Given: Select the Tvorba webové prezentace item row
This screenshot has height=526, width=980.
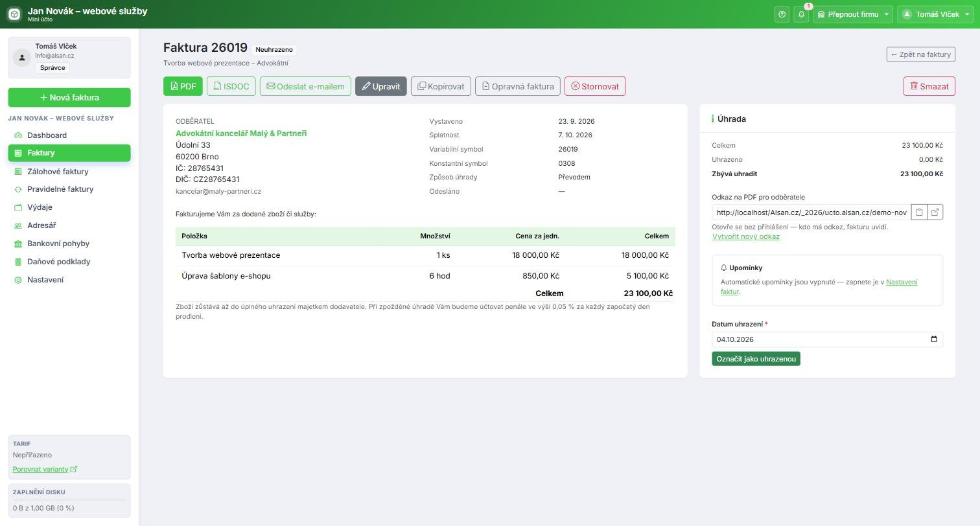Looking at the screenshot, I should pyautogui.click(x=425, y=255).
